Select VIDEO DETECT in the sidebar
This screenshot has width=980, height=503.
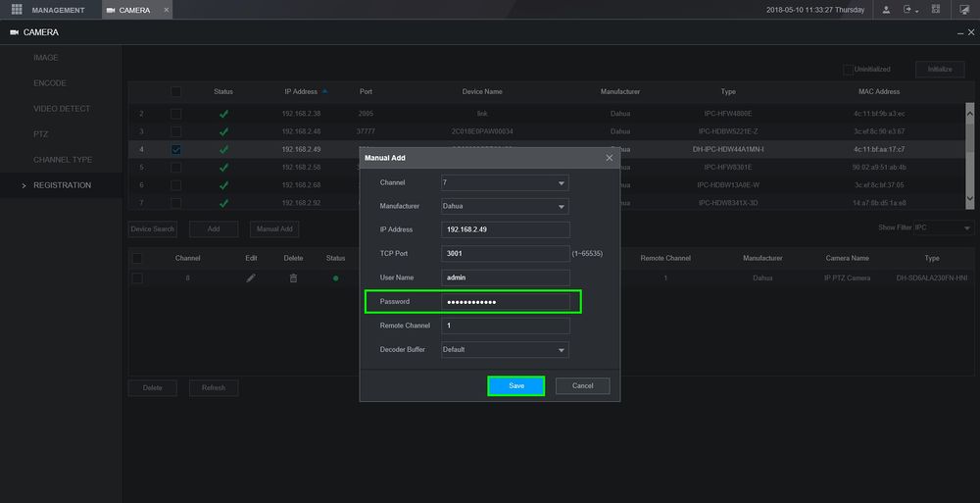62,109
